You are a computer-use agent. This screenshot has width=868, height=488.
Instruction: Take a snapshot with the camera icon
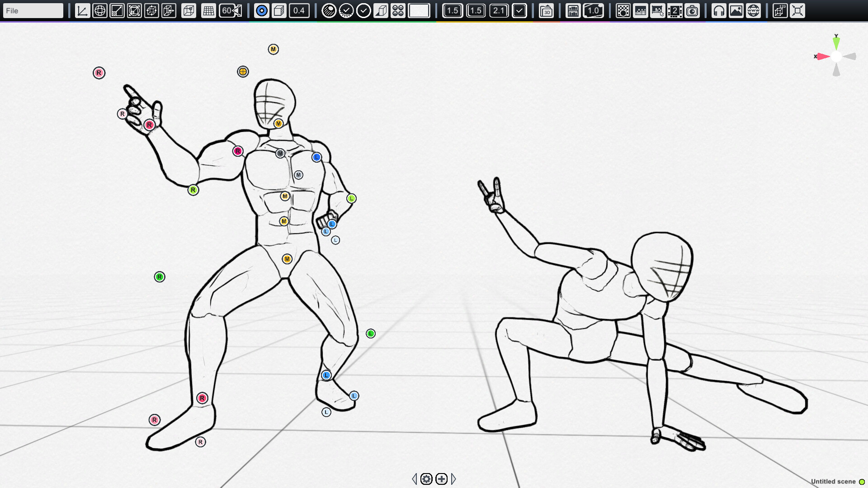click(x=692, y=10)
